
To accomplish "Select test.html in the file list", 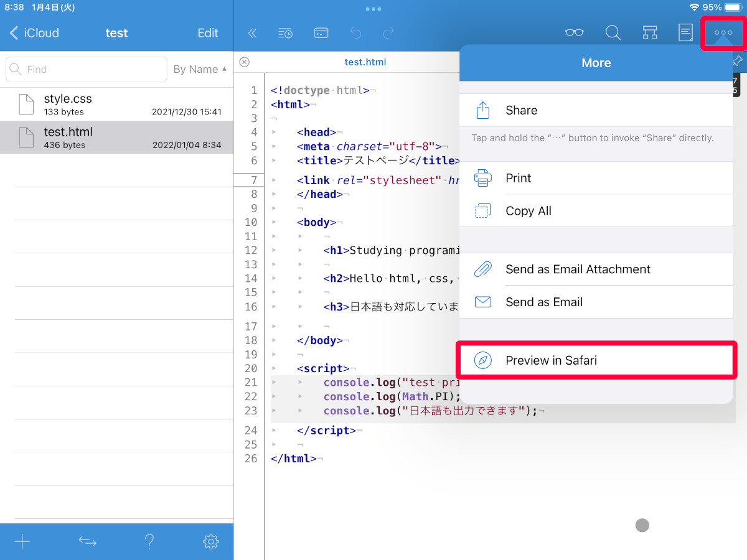I will (x=116, y=137).
